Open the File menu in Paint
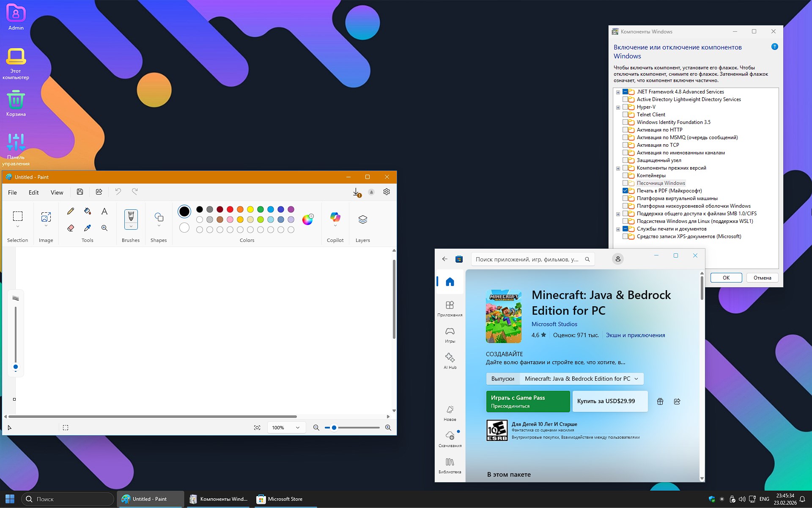Viewport: 812px width, 508px height. (x=13, y=192)
